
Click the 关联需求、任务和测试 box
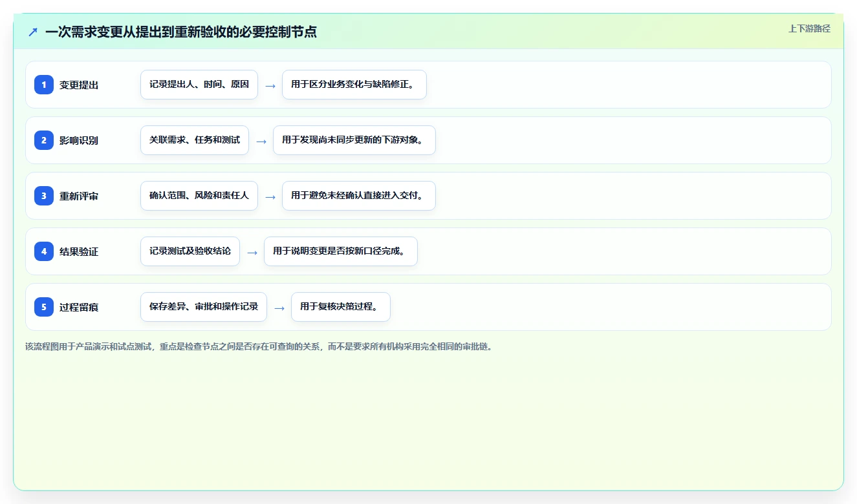point(195,140)
